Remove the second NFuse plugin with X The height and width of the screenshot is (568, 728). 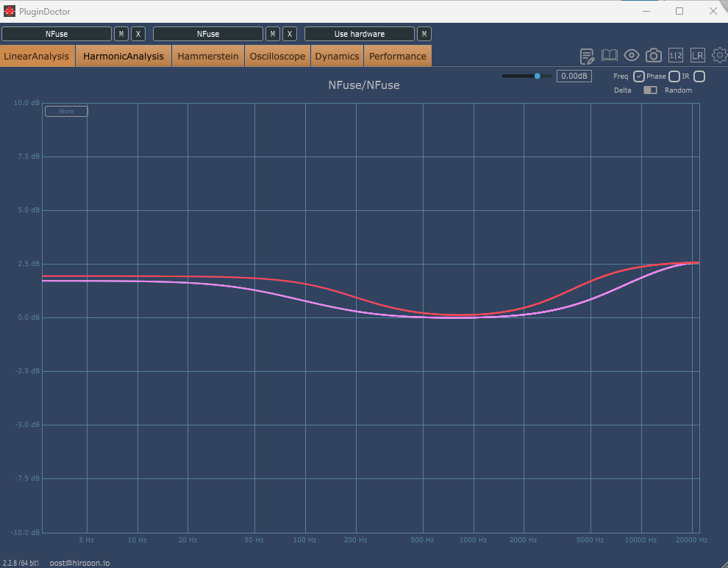pyautogui.click(x=289, y=34)
